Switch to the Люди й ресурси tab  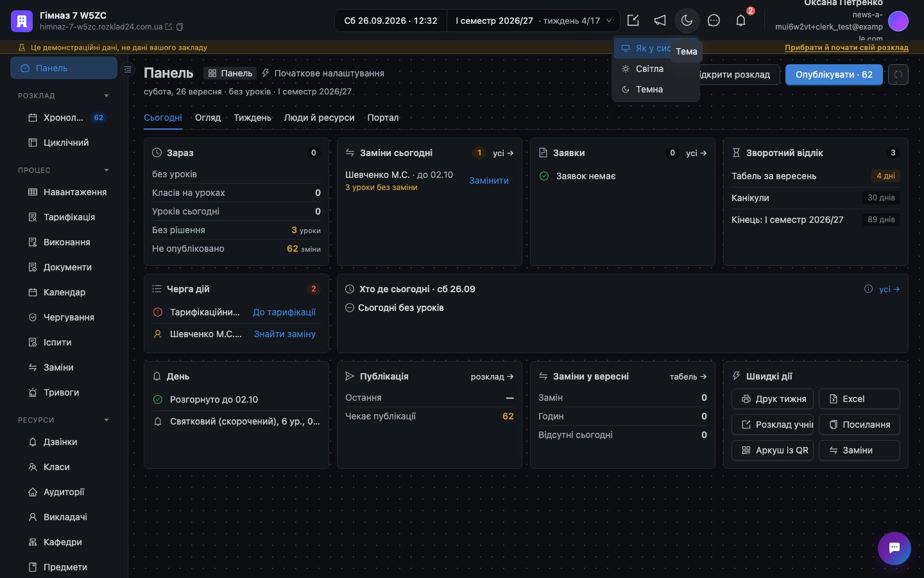pyautogui.click(x=319, y=118)
